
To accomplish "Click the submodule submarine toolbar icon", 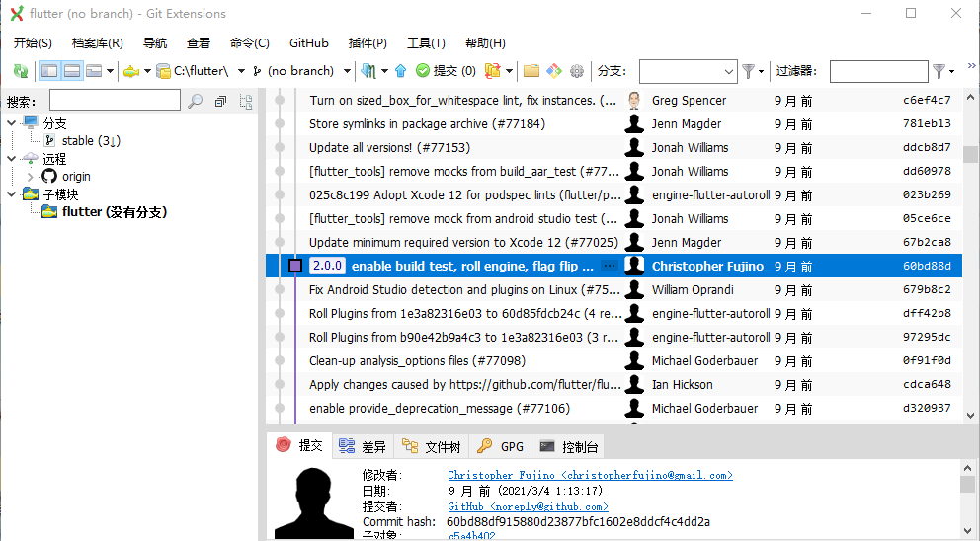I will click(131, 71).
